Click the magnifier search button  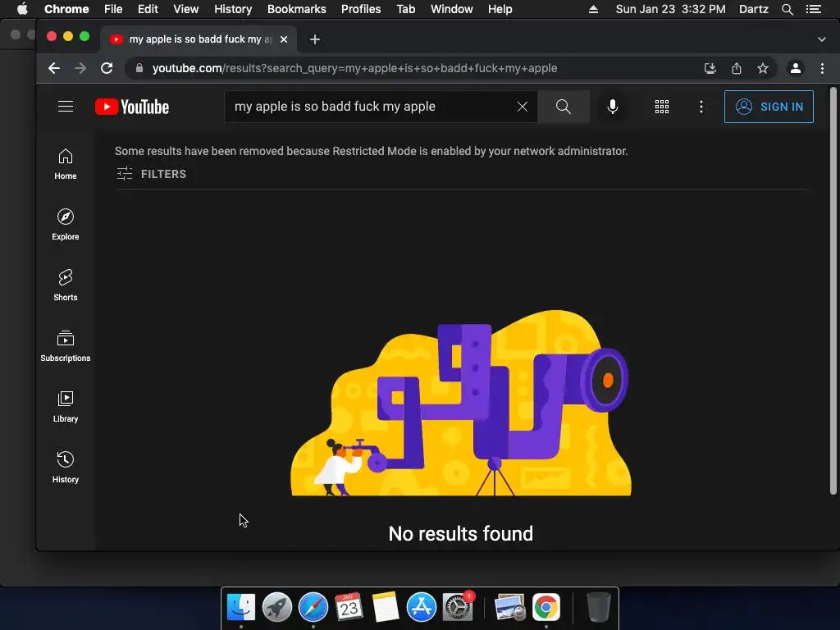(563, 107)
